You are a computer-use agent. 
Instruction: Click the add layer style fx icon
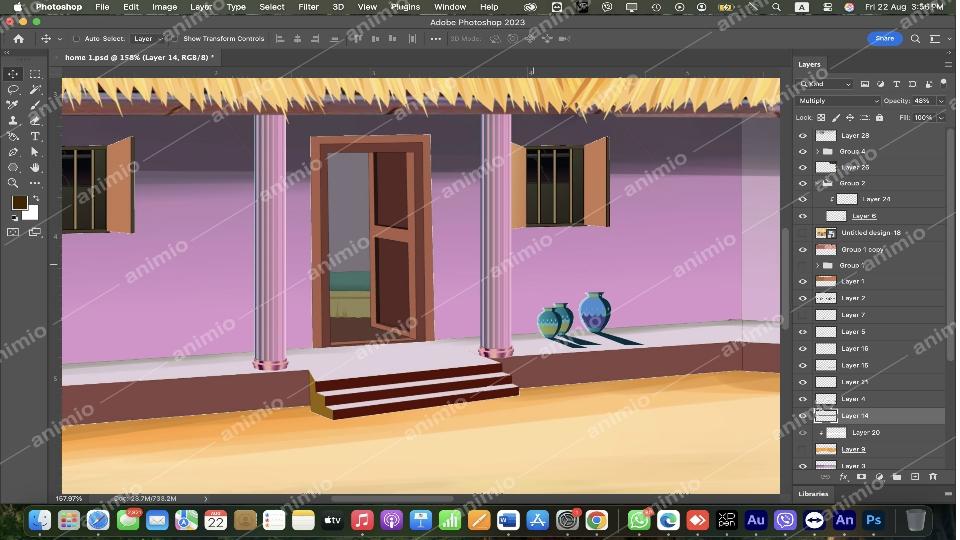[x=843, y=477]
